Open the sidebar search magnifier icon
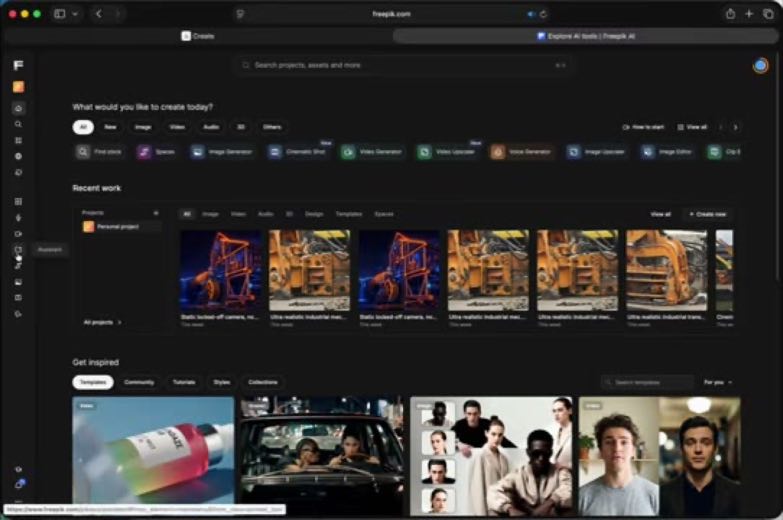783x520 pixels. click(18, 124)
